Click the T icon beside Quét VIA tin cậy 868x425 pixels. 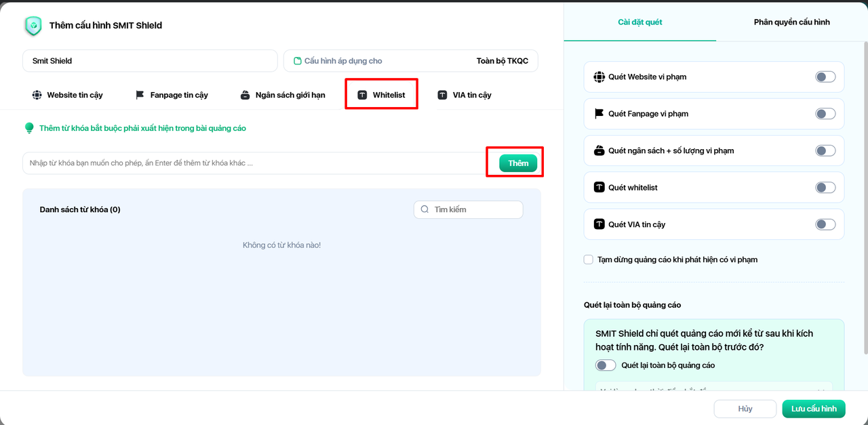[x=599, y=224]
